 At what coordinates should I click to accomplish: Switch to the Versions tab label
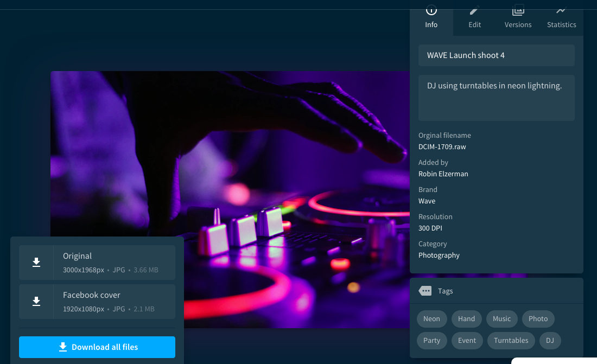[518, 24]
